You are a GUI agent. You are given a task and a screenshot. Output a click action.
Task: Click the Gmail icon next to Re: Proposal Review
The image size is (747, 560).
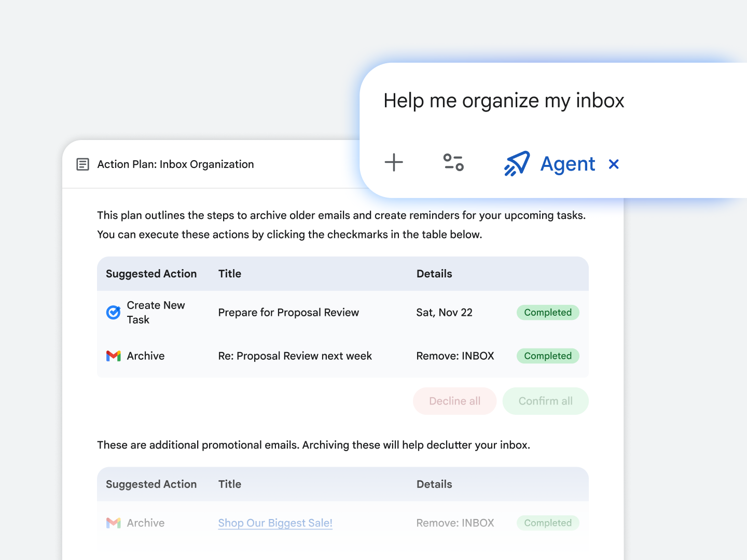113,356
